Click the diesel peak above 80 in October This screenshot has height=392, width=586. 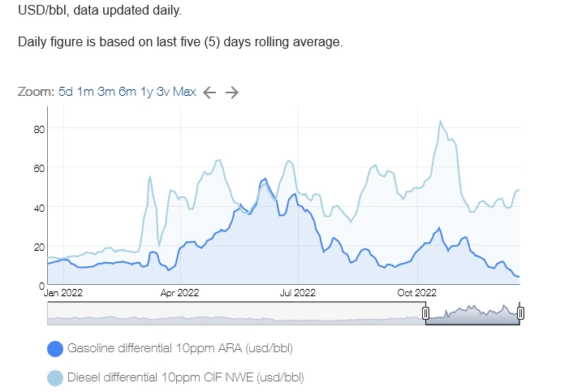[441, 122]
